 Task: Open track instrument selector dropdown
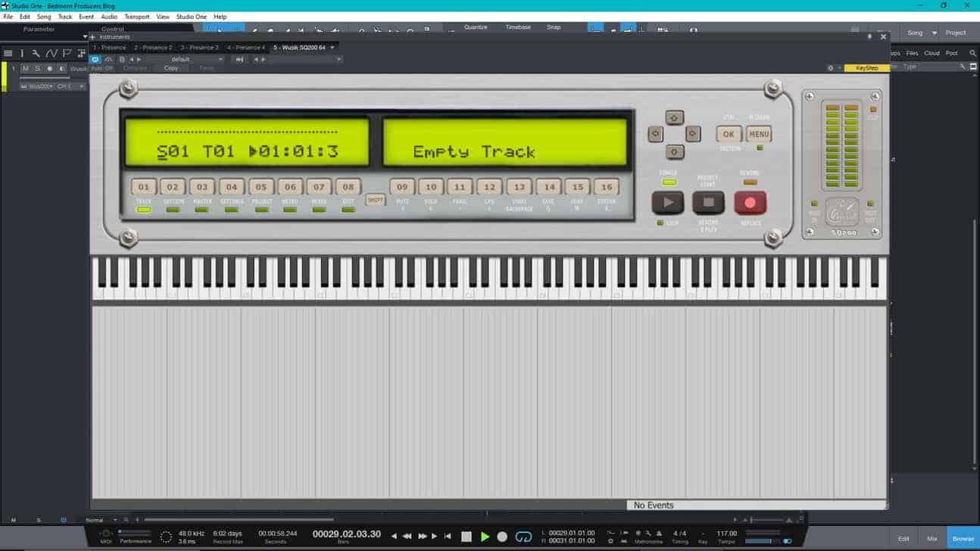tap(38, 86)
